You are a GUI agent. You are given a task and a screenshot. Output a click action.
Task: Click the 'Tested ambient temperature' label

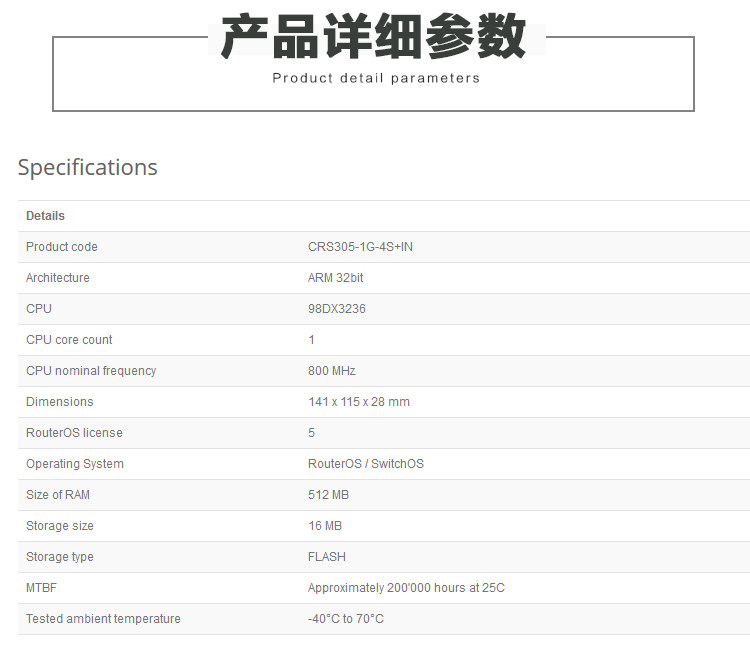click(103, 619)
